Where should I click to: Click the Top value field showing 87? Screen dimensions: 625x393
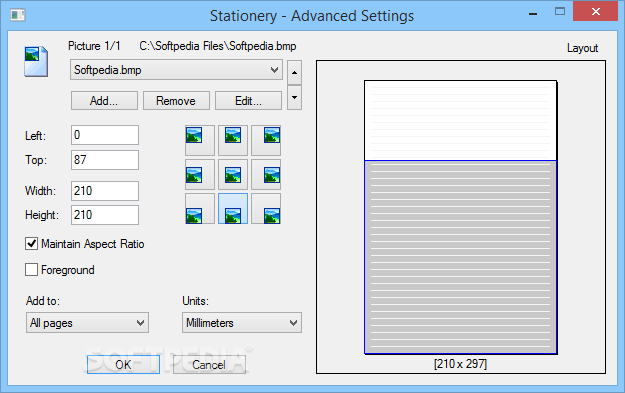(x=105, y=160)
